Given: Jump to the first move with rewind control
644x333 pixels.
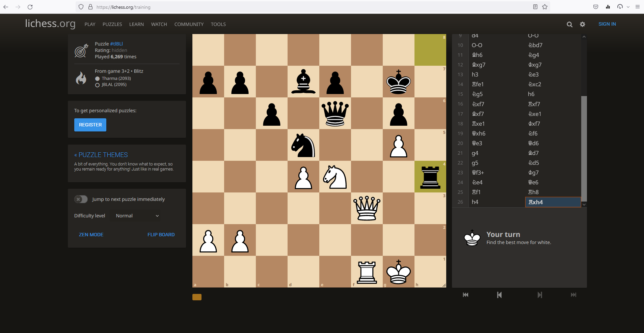Looking at the screenshot, I should 465,295.
